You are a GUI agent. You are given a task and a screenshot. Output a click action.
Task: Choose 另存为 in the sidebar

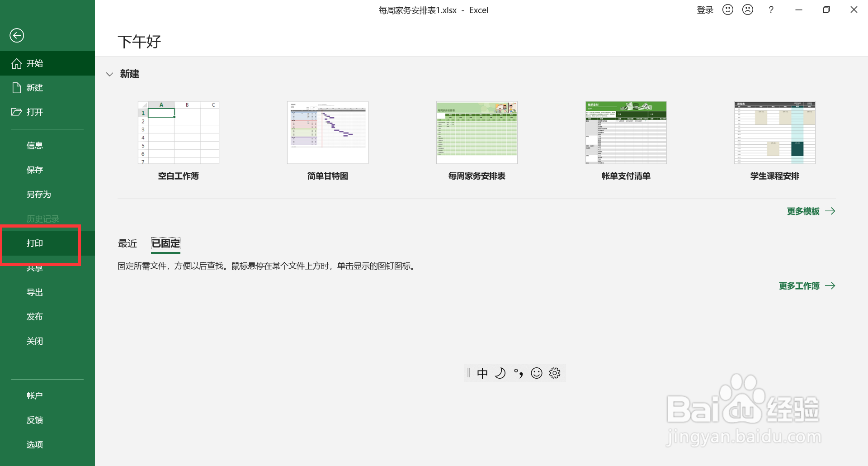pos(47,195)
